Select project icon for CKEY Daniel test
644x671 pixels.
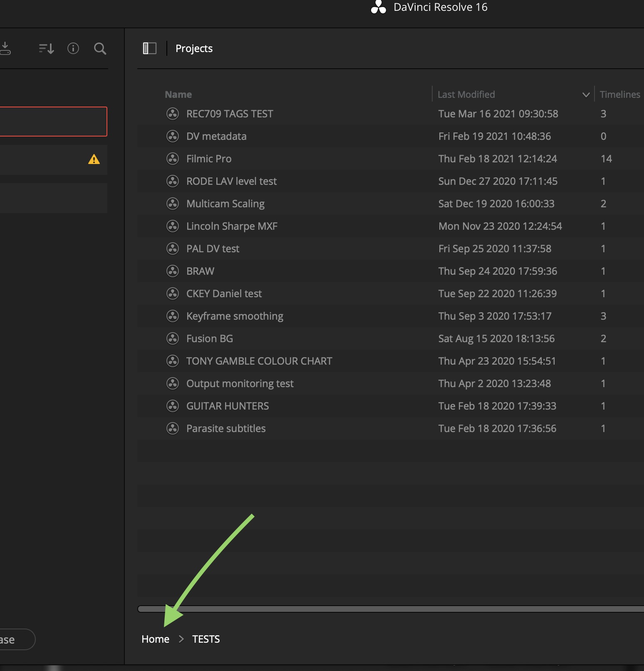pyautogui.click(x=173, y=293)
